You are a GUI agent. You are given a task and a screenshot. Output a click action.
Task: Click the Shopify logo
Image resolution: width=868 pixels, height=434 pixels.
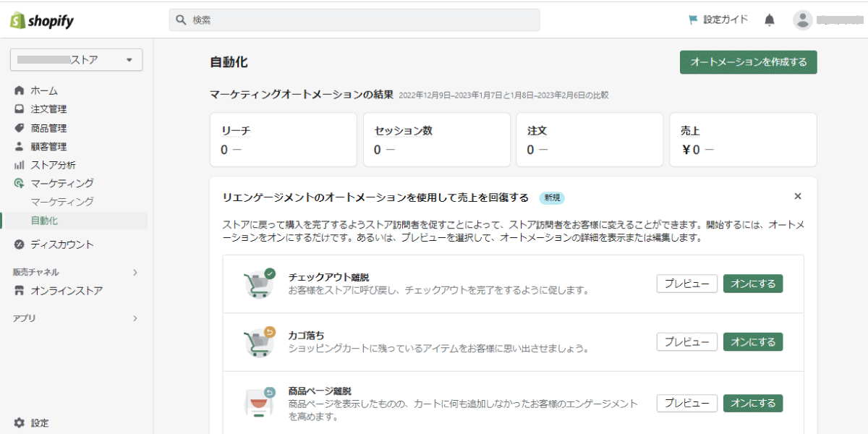click(x=42, y=20)
